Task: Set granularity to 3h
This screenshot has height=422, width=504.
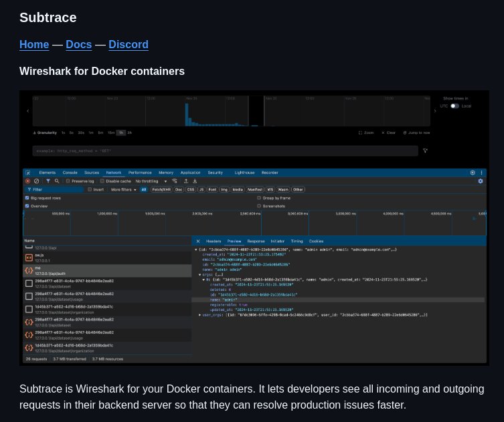Action: pyautogui.click(x=130, y=132)
